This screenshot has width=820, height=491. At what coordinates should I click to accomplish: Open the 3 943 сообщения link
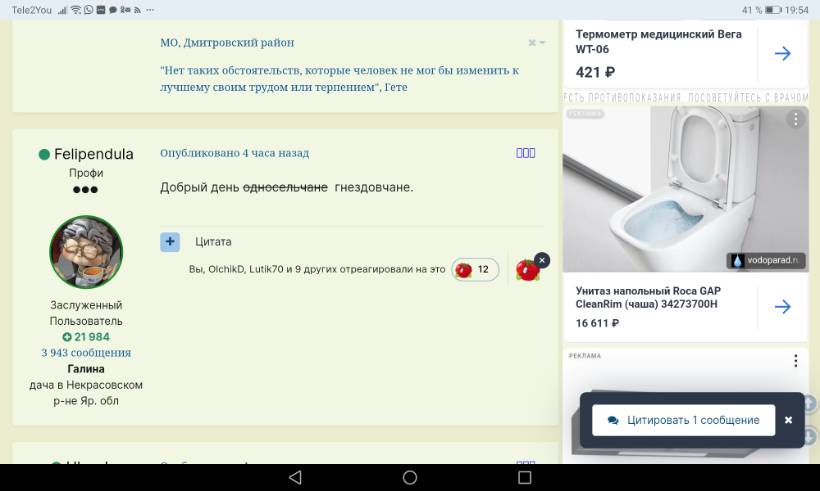[x=86, y=353]
